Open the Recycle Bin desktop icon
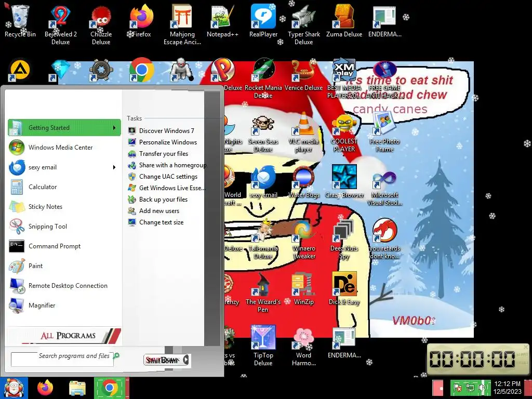The width and height of the screenshot is (532, 399). (x=20, y=21)
